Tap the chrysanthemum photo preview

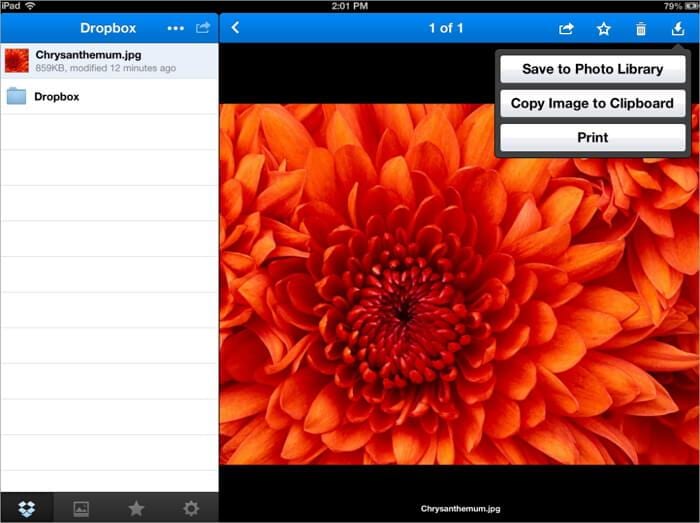click(459, 284)
